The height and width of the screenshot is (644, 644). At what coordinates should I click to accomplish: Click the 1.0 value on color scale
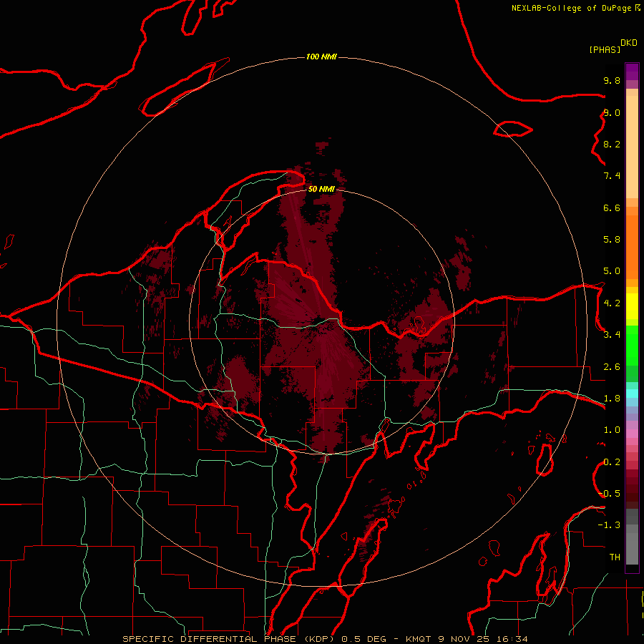(x=612, y=430)
